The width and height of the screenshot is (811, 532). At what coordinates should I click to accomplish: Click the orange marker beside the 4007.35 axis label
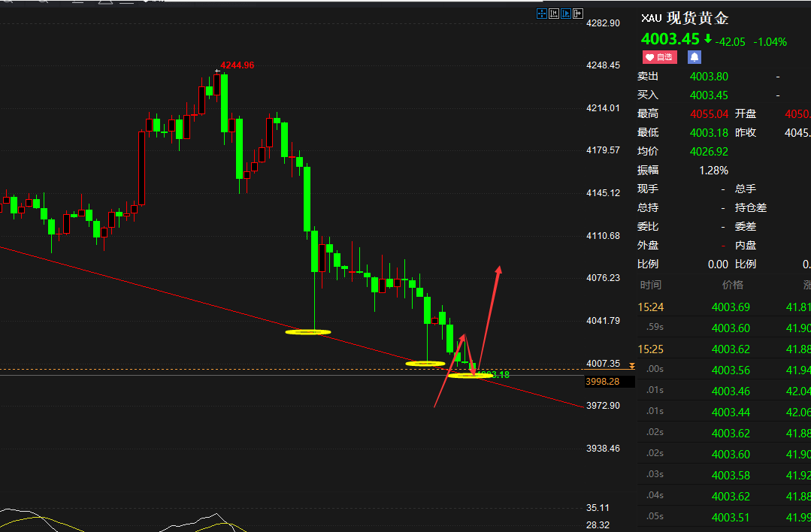coord(631,366)
